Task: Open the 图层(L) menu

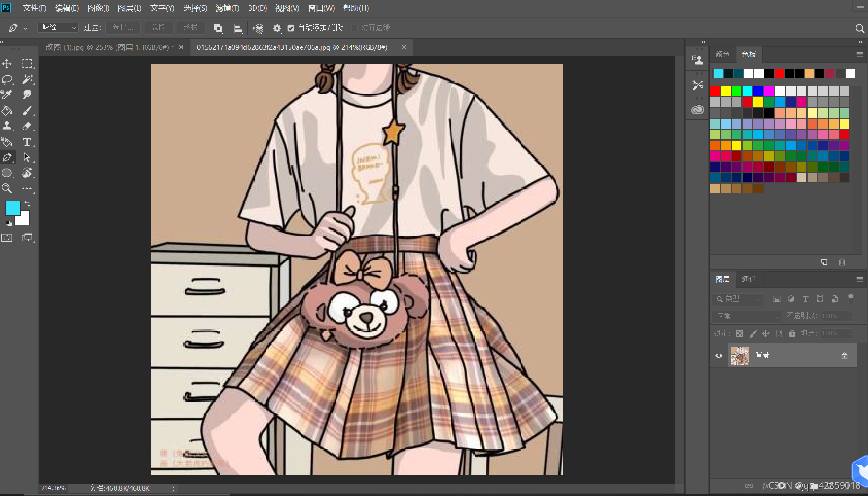Action: [129, 8]
